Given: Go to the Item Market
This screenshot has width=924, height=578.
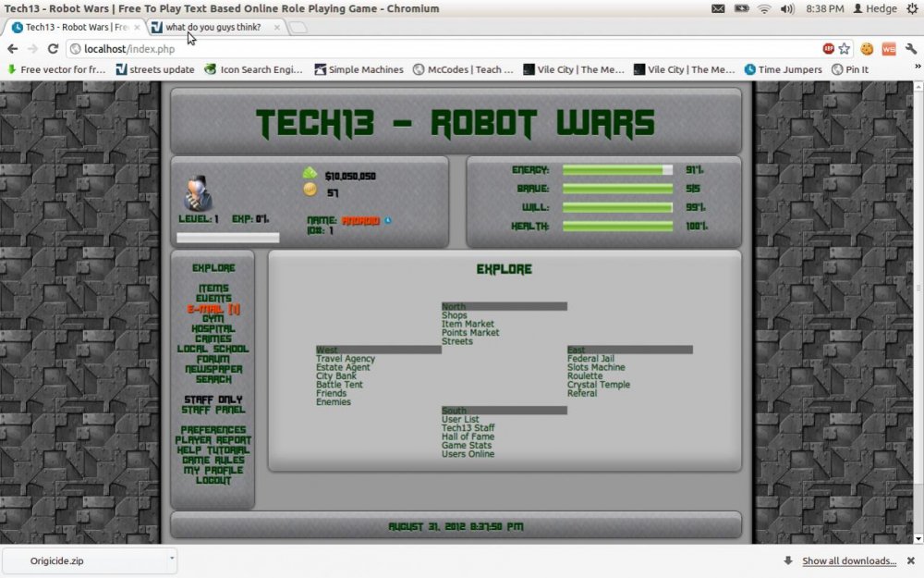Looking at the screenshot, I should (468, 325).
